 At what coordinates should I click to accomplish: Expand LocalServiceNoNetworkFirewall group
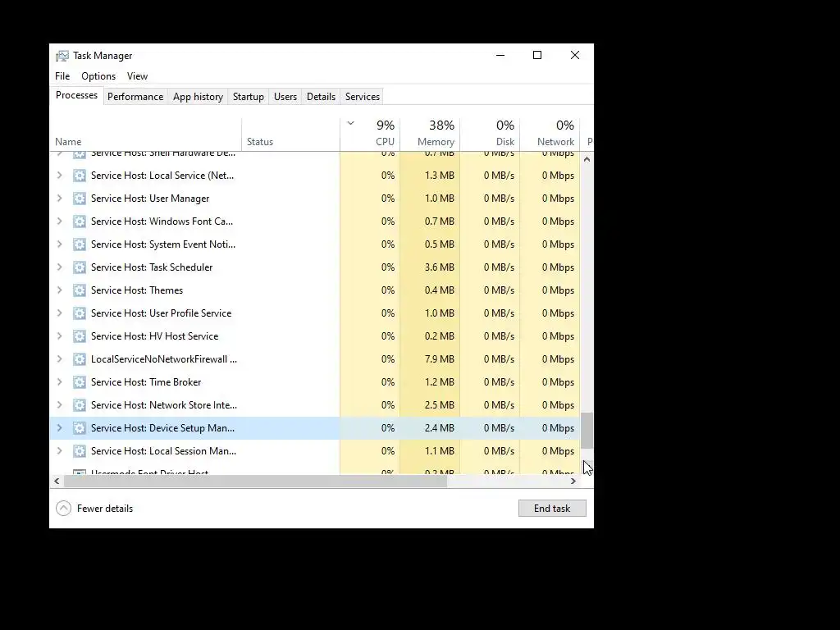tap(59, 359)
